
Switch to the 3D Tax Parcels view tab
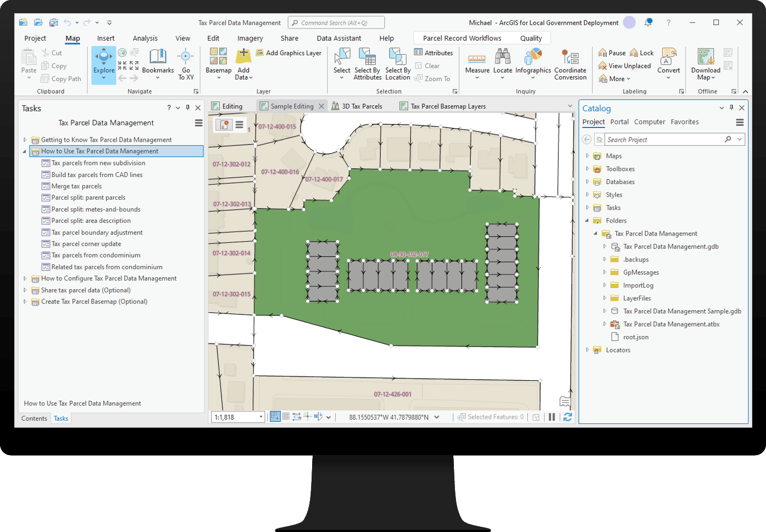point(357,106)
